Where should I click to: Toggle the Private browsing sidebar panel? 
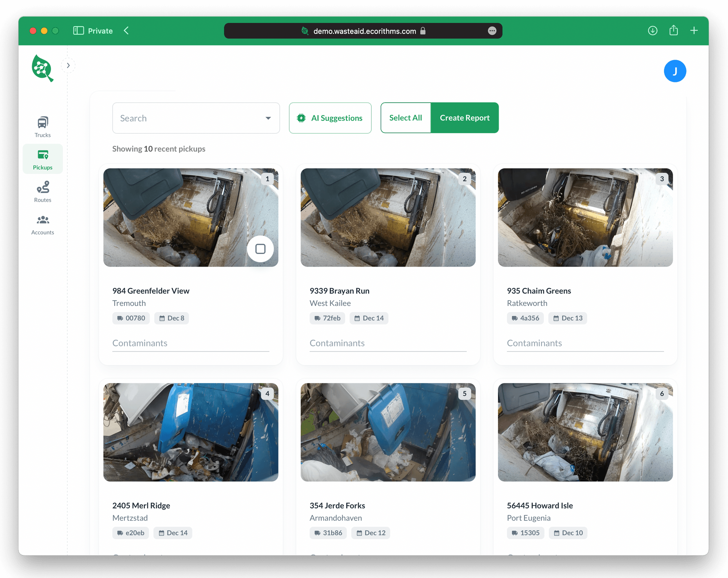click(78, 31)
